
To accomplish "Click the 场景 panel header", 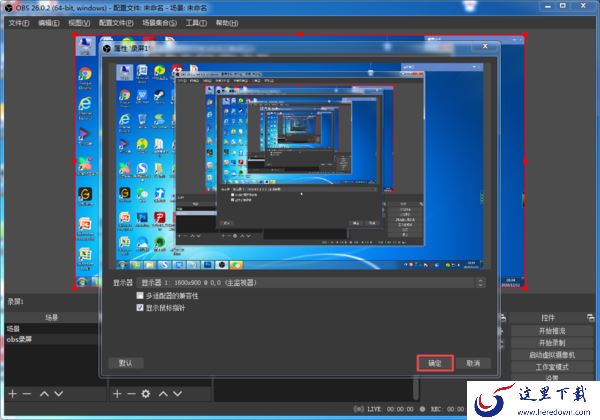I will point(52,317).
